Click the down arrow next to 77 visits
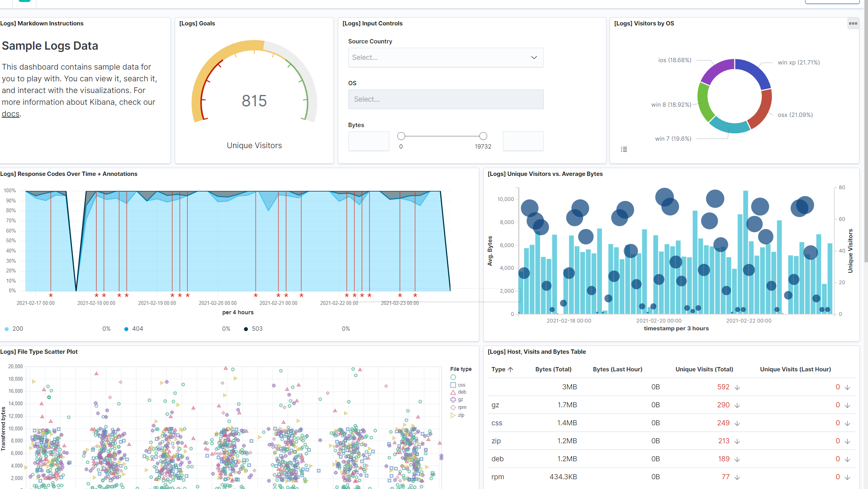 coord(737,477)
